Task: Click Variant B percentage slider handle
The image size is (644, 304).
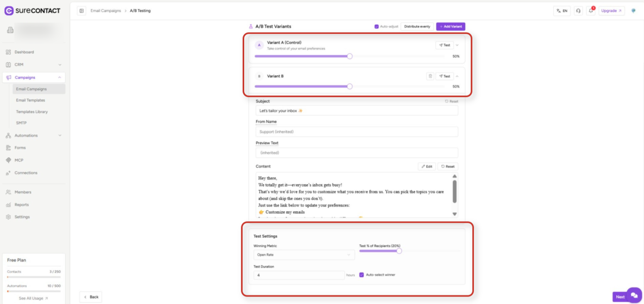Action: click(x=350, y=86)
